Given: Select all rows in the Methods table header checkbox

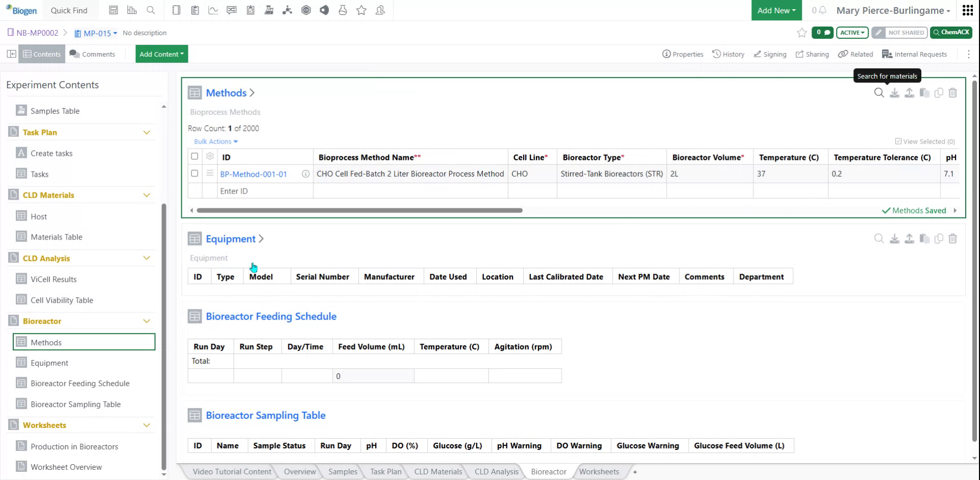Looking at the screenshot, I should click(x=194, y=157).
